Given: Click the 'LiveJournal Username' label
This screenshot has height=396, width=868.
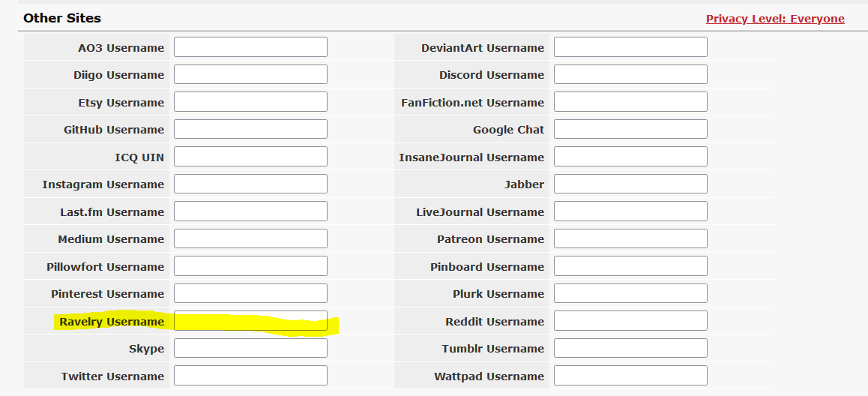Looking at the screenshot, I should tap(480, 212).
